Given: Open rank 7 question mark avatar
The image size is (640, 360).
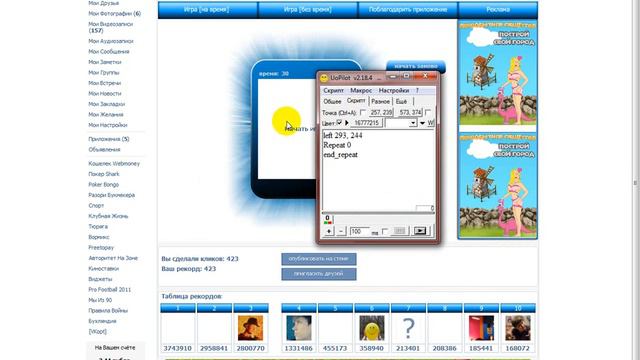Looking at the screenshot, I should 408,328.
